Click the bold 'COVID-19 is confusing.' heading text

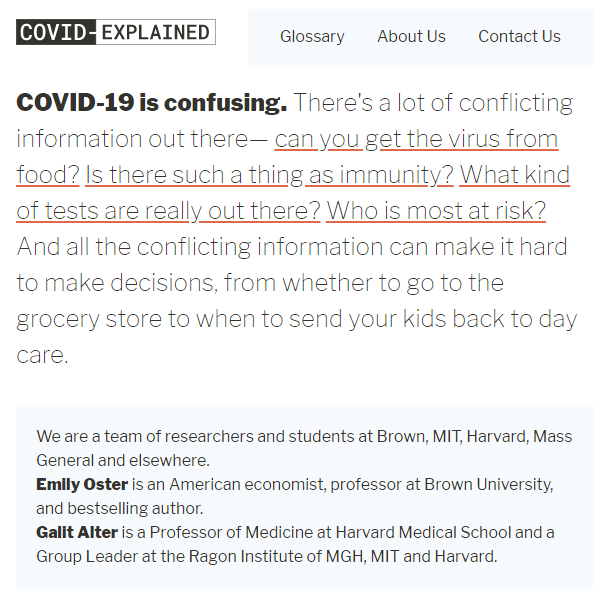coord(152,103)
